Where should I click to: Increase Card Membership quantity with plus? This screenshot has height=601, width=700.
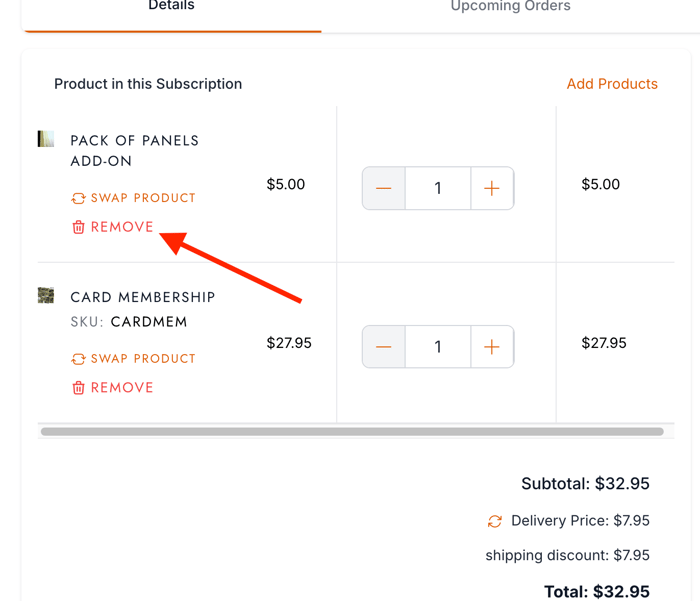click(x=491, y=347)
